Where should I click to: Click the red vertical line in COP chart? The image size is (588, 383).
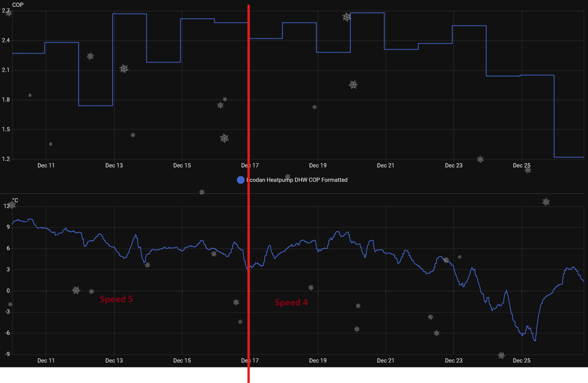[249, 95]
